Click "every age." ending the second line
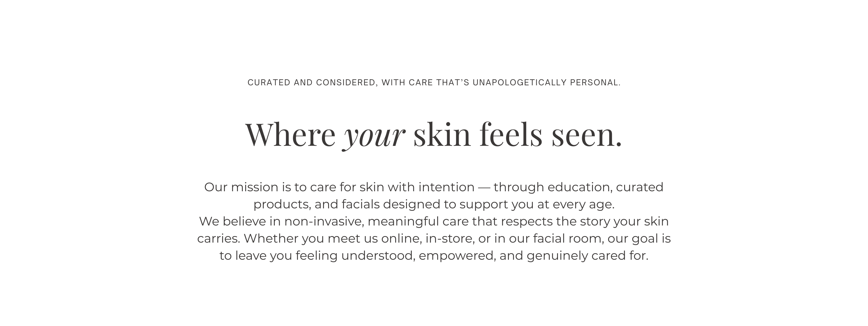The height and width of the screenshot is (326, 868). coord(584,205)
